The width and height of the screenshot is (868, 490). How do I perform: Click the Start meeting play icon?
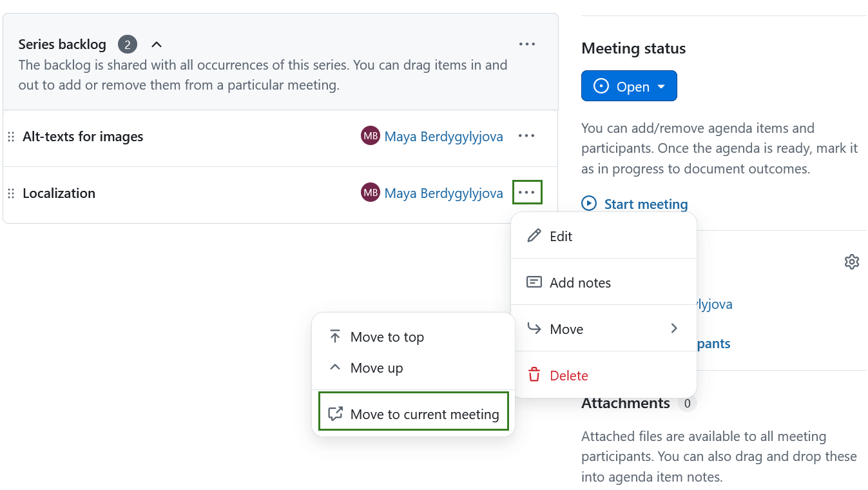point(588,203)
